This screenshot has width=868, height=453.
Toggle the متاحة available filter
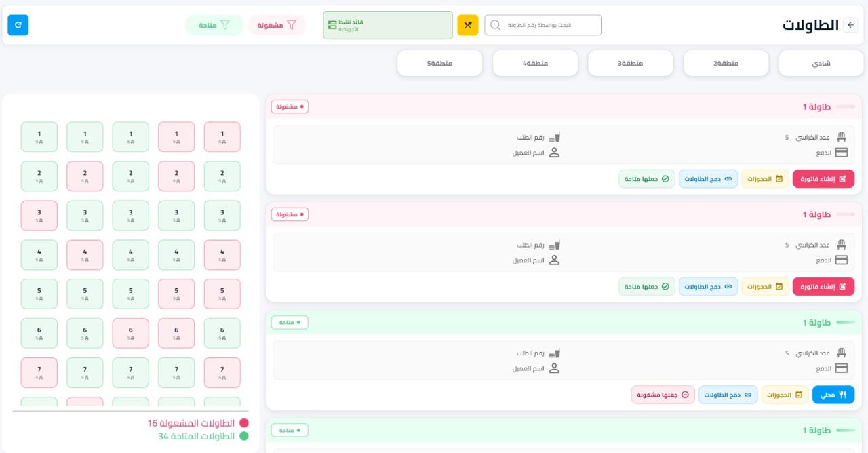point(214,25)
